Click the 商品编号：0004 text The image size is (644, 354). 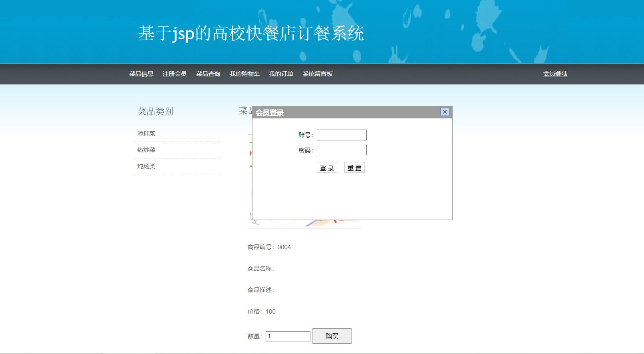pos(269,247)
